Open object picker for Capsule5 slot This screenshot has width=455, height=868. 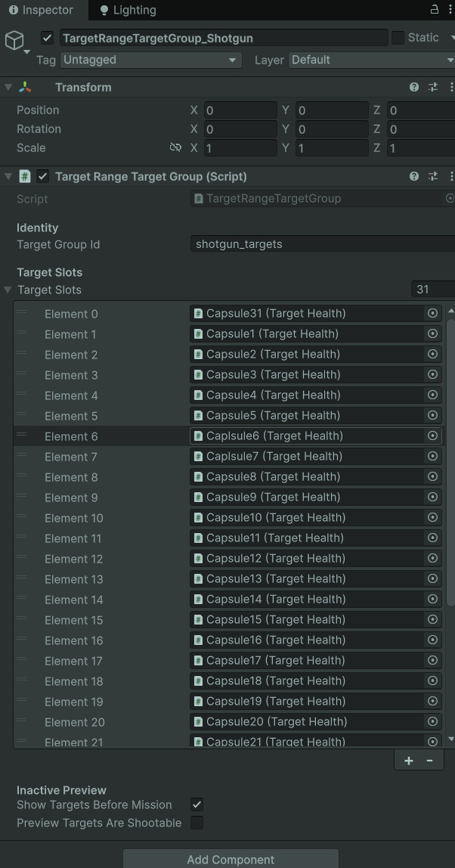point(433,416)
